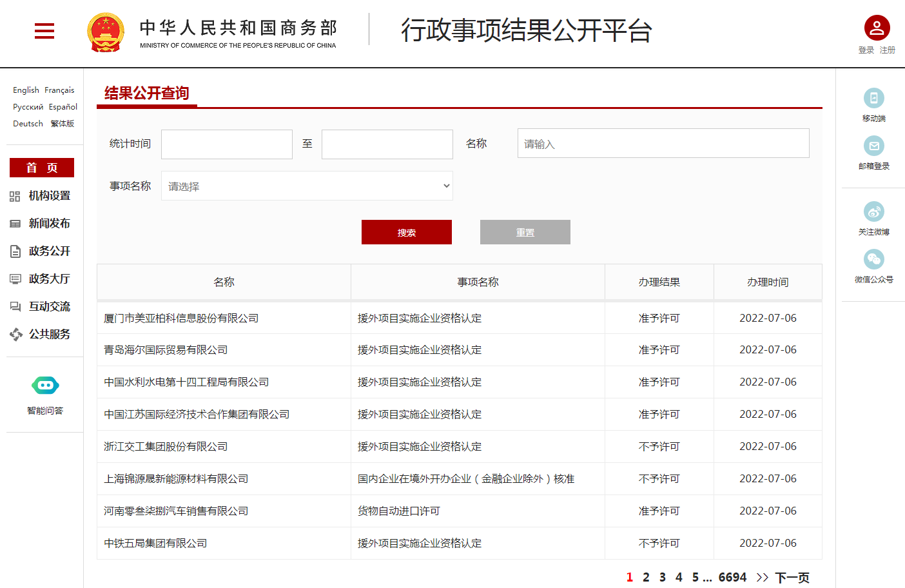The width and height of the screenshot is (905, 588).
Task: Click the 机构设置 grid icon
Action: (x=15, y=196)
